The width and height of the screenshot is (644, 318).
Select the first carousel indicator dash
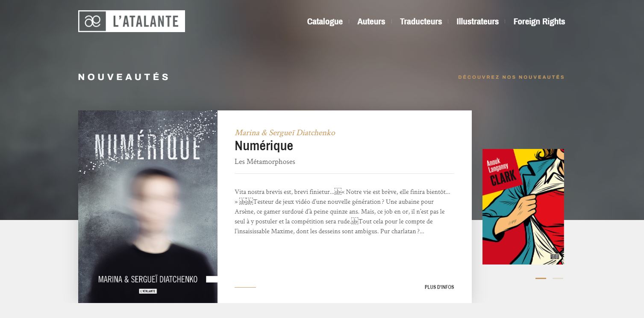[541, 278]
